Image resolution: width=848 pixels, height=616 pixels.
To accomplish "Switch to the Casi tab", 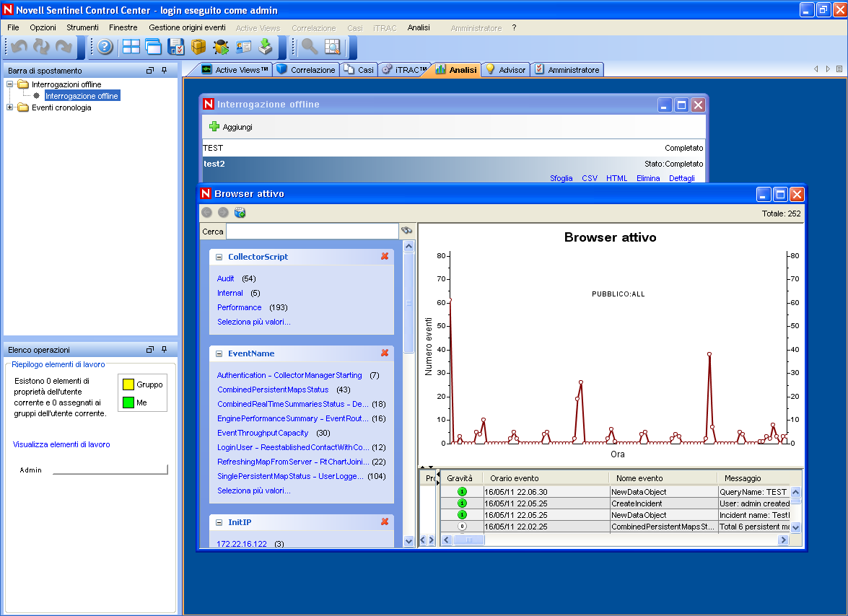I will (359, 70).
